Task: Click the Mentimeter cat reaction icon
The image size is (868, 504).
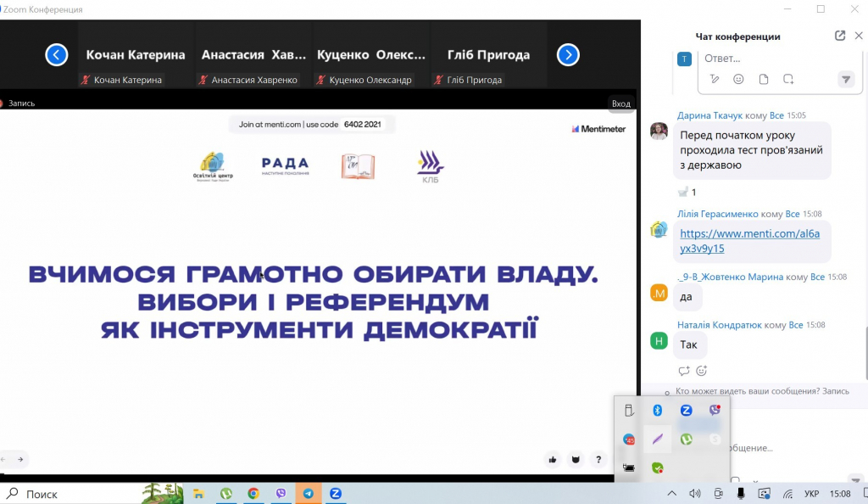Action: coord(576,460)
